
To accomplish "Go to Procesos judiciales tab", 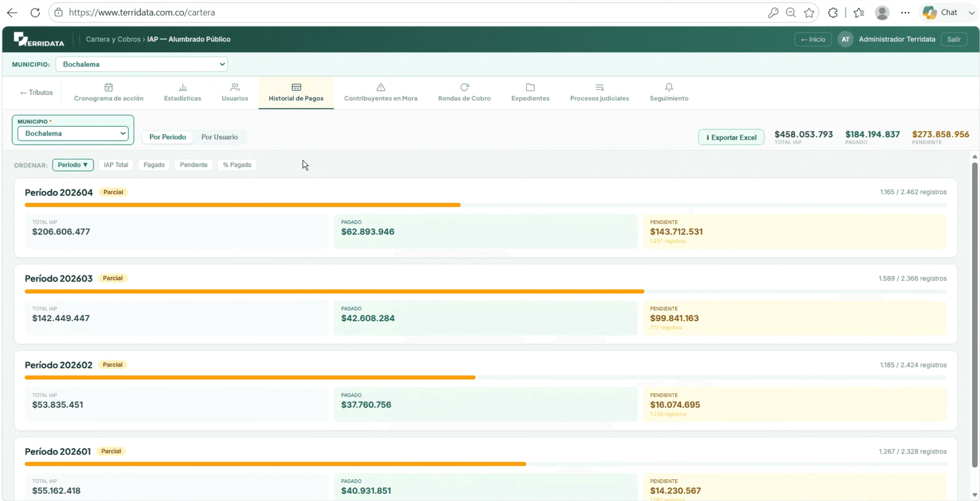I will 600,92.
